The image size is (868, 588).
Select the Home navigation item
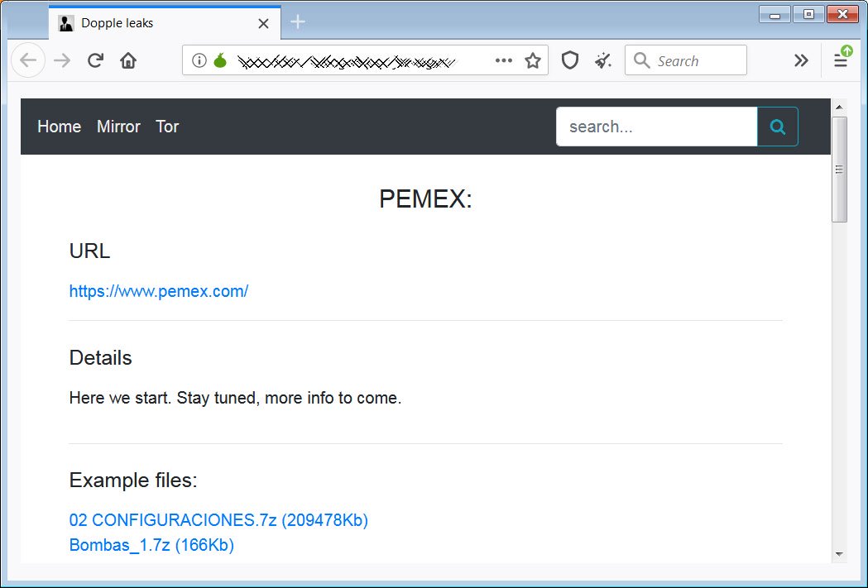click(60, 127)
